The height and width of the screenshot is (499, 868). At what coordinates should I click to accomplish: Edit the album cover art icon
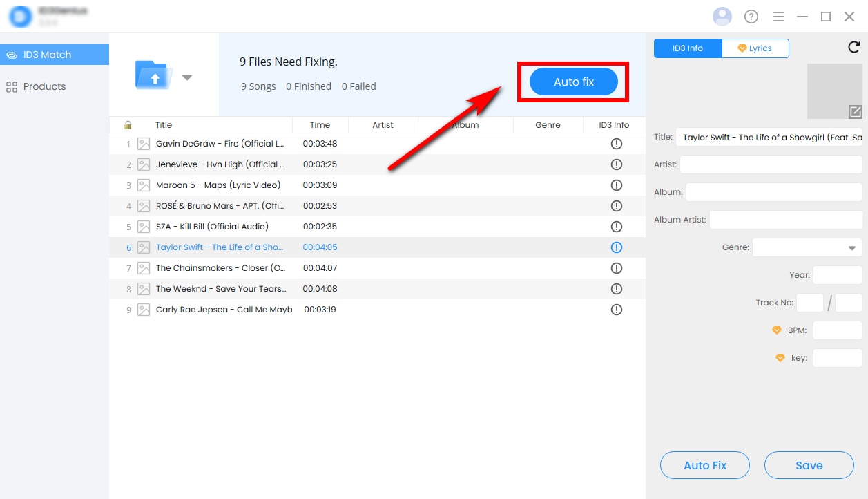[855, 112]
